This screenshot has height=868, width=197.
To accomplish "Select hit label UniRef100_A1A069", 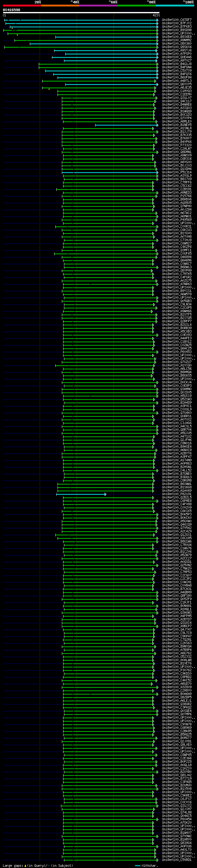I will coord(177,491).
